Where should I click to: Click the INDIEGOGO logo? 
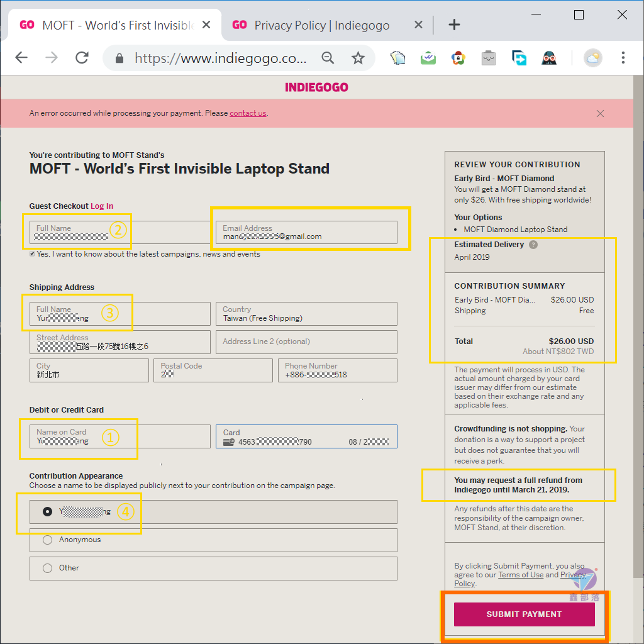(x=317, y=87)
